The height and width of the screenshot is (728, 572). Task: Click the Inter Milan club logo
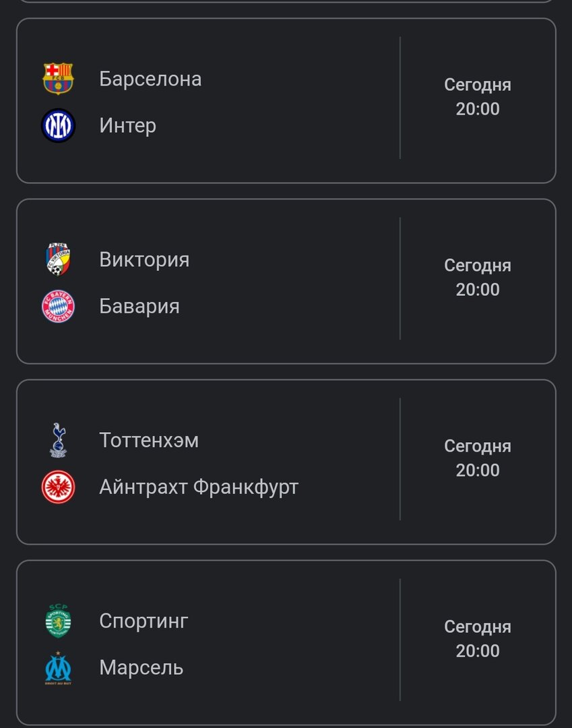click(x=58, y=126)
